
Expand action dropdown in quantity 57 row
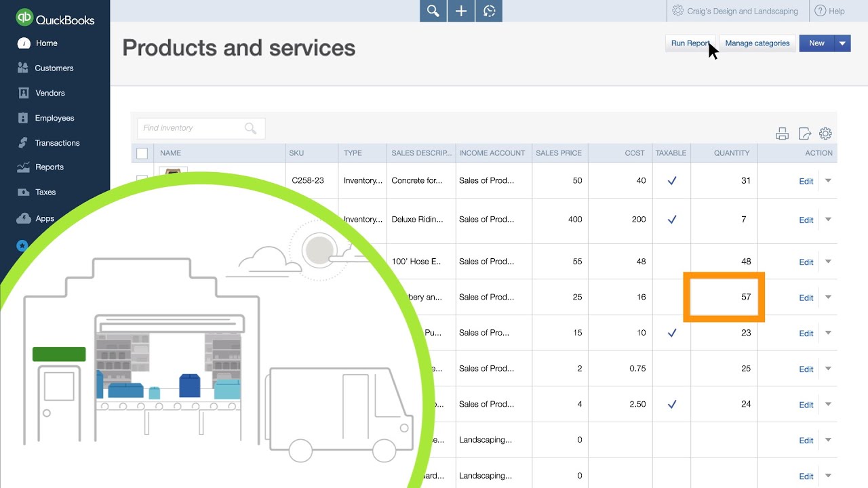pos(828,297)
